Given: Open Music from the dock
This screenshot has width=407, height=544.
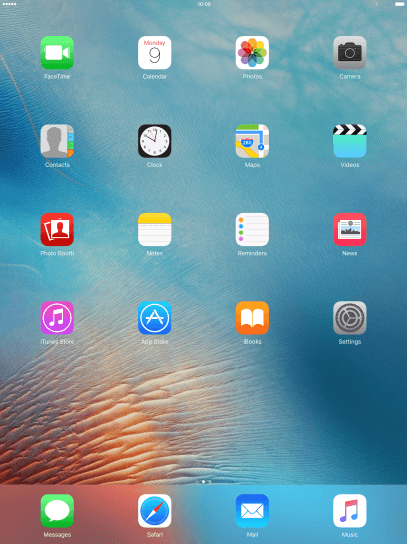Looking at the screenshot, I should click(x=350, y=511).
